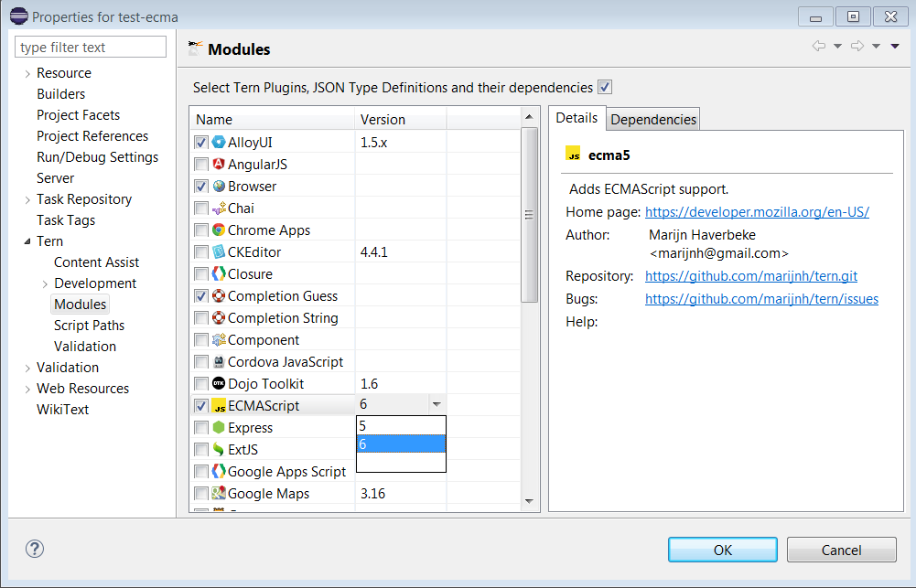
Task: Click the OK button
Action: [x=722, y=549]
